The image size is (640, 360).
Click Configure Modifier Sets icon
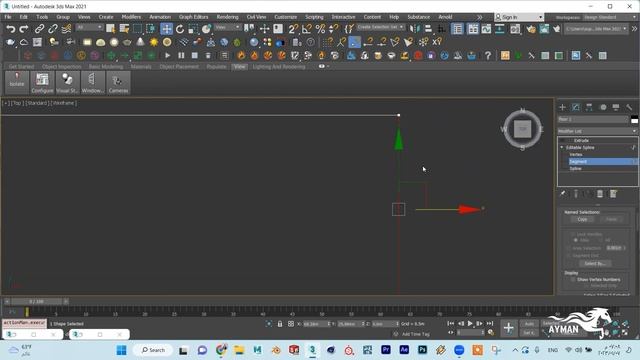(x=613, y=194)
